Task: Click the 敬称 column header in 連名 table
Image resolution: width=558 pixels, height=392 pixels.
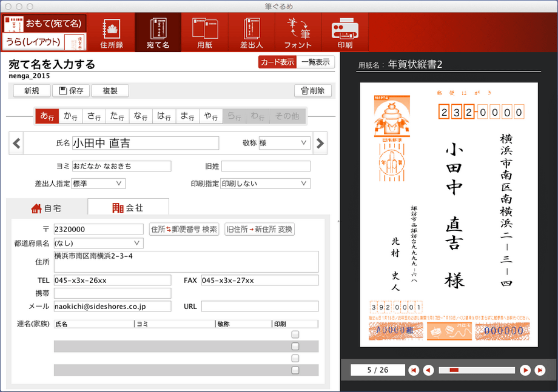Action: [244, 324]
